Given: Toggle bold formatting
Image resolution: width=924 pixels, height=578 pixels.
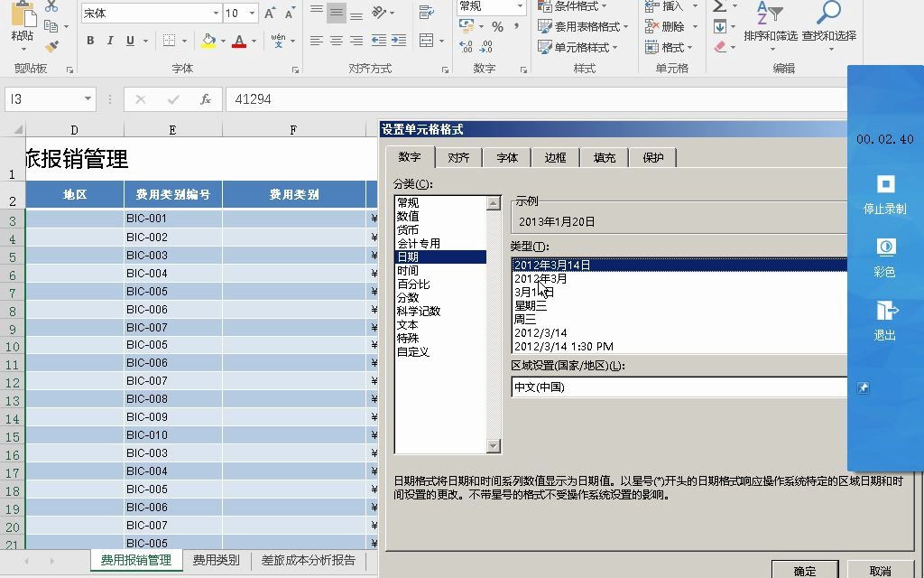Looking at the screenshot, I should coord(89,42).
